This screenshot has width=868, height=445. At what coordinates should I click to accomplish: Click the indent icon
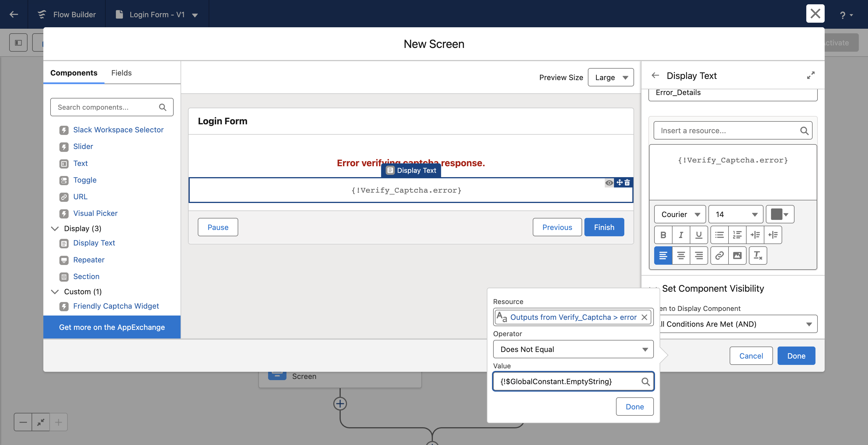[x=755, y=235]
